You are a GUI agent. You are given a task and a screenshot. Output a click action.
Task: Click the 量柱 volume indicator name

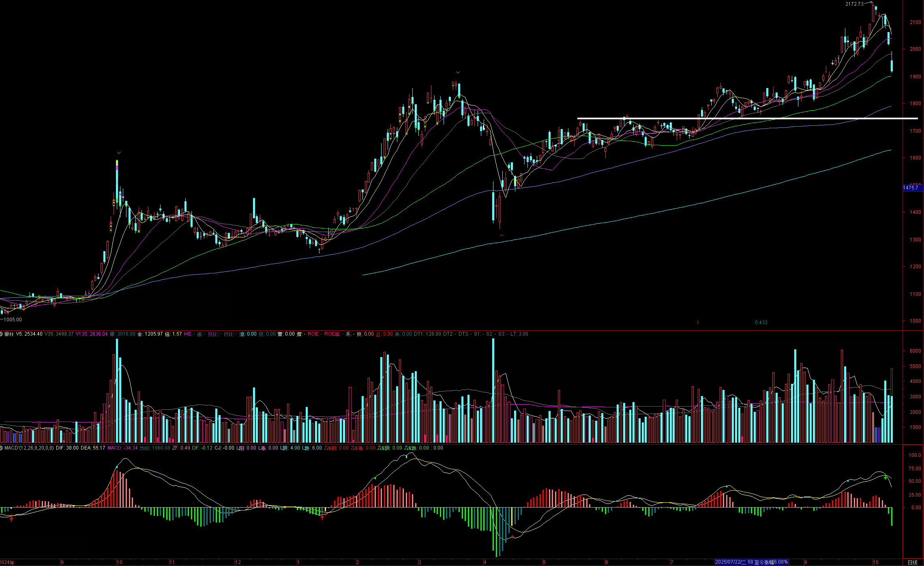click(9, 334)
